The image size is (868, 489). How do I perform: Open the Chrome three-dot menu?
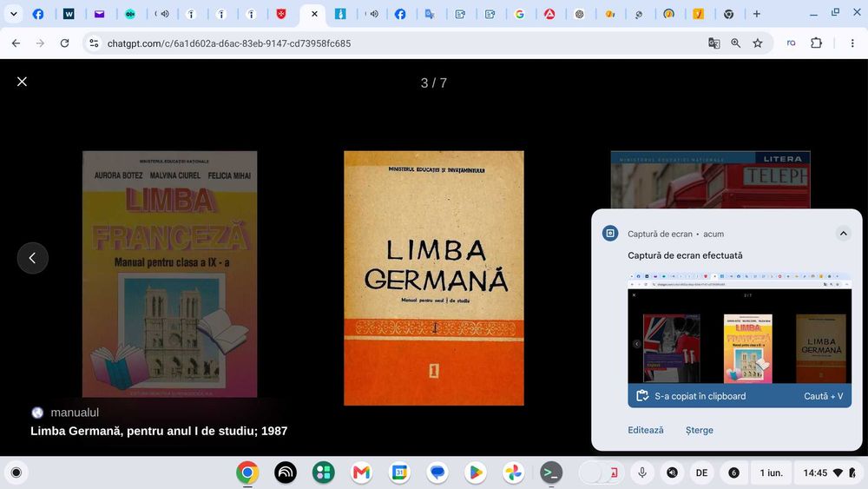tap(852, 43)
